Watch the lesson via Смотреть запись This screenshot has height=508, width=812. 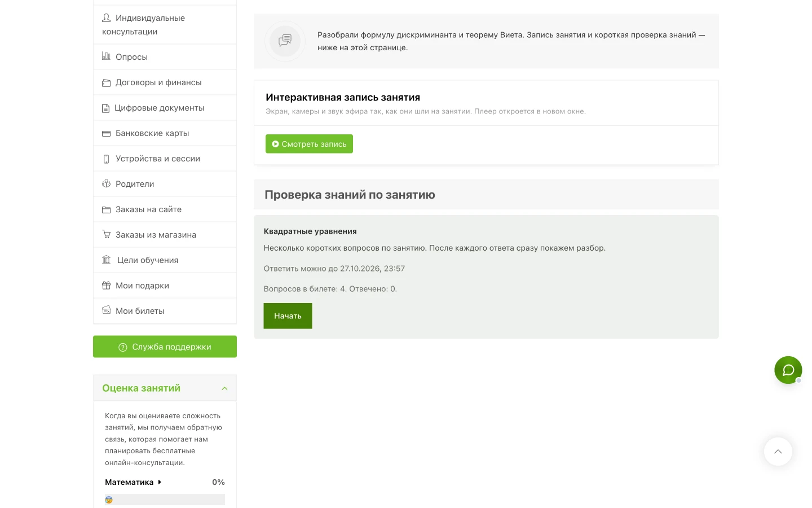coord(309,144)
